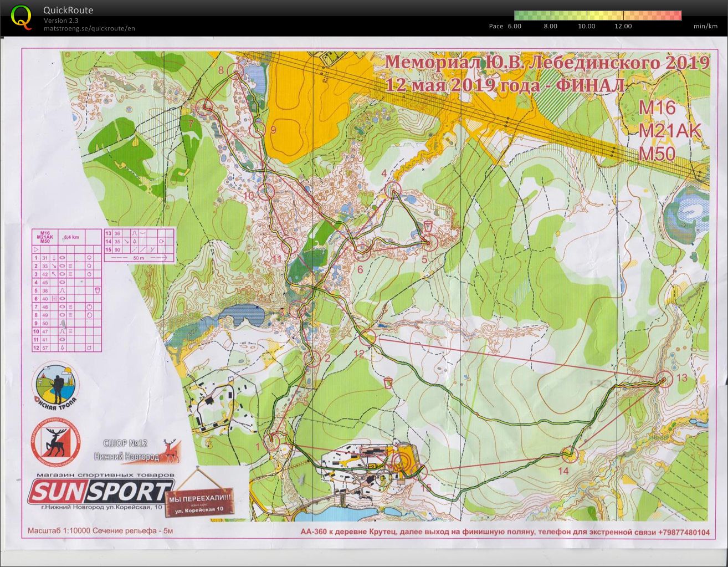
Task: Click control circle 10 on the map
Action: tap(266, 192)
